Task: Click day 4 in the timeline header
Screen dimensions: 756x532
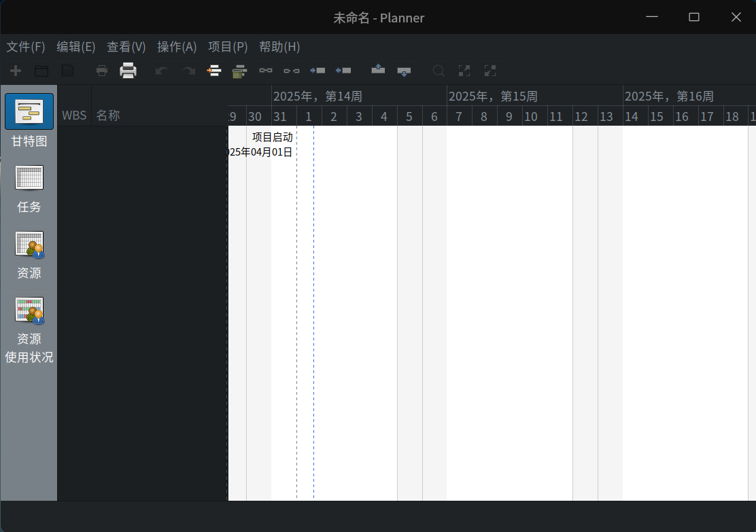Action: (384, 116)
